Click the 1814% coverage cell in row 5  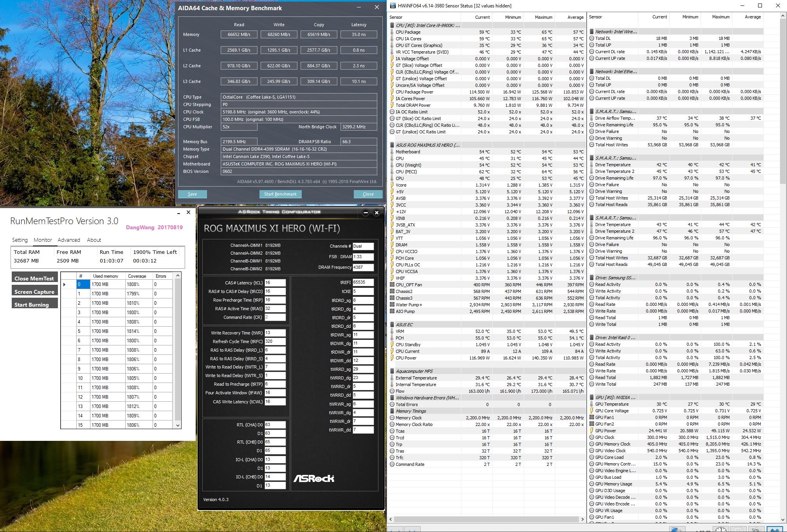coord(139,331)
